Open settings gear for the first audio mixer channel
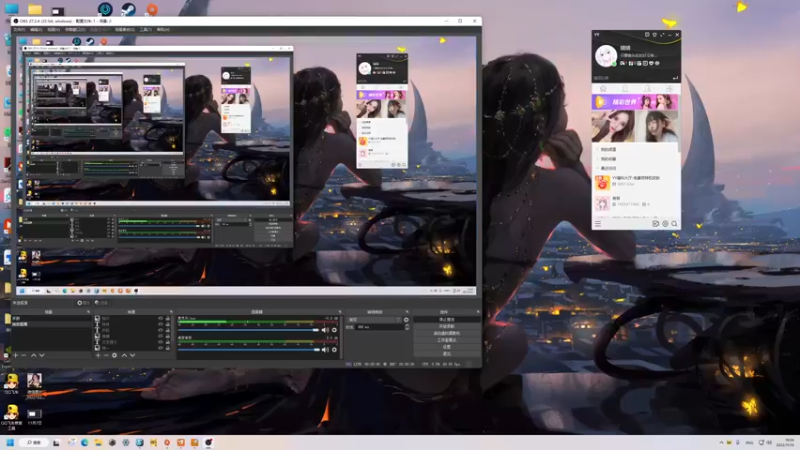This screenshot has height=450, width=800. (x=334, y=330)
